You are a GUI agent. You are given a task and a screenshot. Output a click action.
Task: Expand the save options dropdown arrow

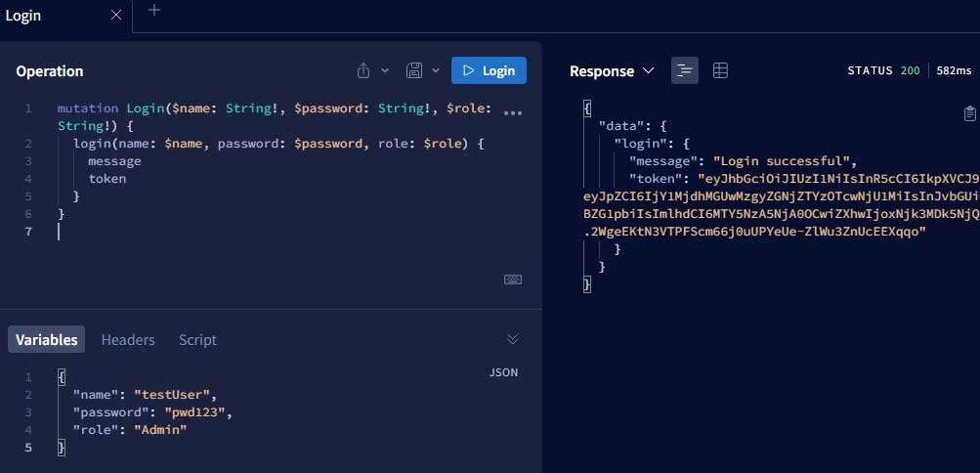pos(436,70)
